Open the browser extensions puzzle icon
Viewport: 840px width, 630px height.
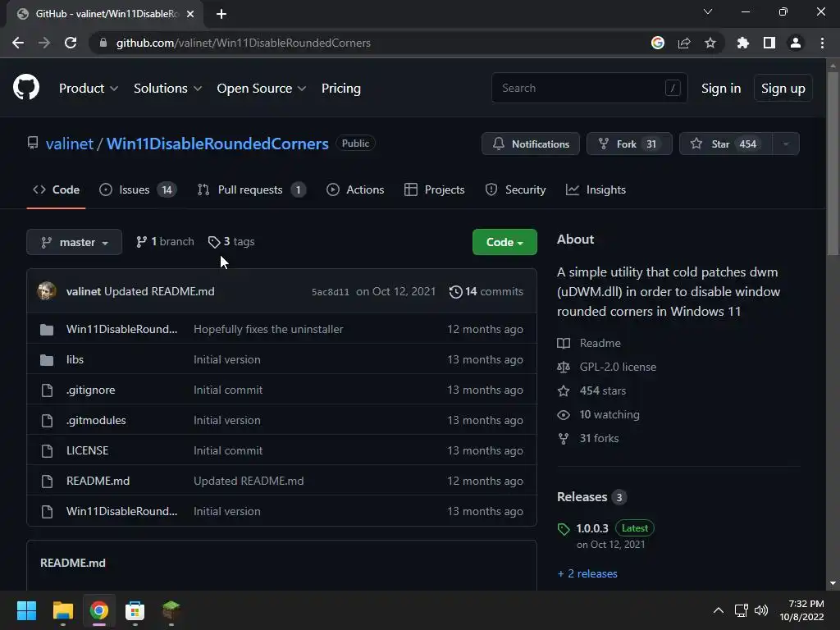pyautogui.click(x=742, y=43)
